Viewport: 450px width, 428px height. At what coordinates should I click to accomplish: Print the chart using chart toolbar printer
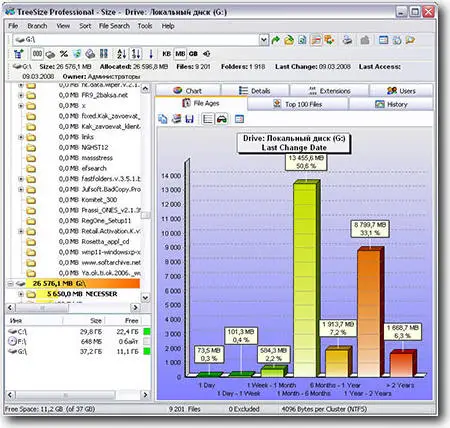[176, 119]
